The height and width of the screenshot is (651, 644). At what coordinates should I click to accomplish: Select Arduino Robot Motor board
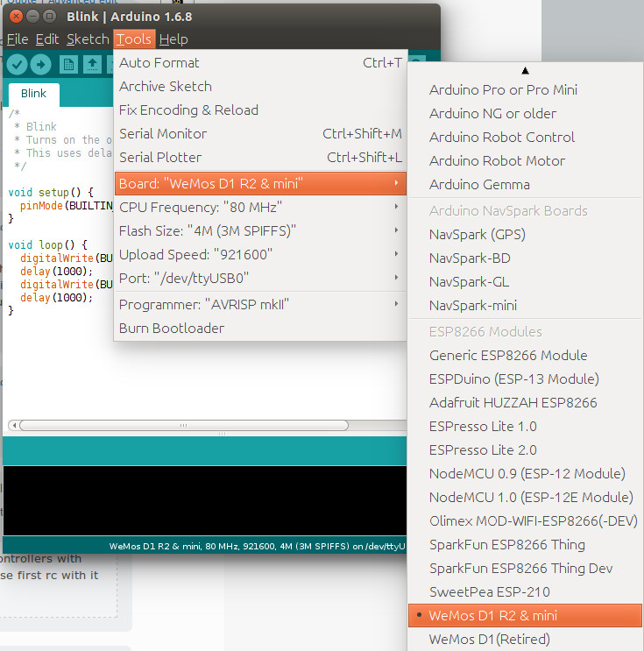tap(525, 160)
